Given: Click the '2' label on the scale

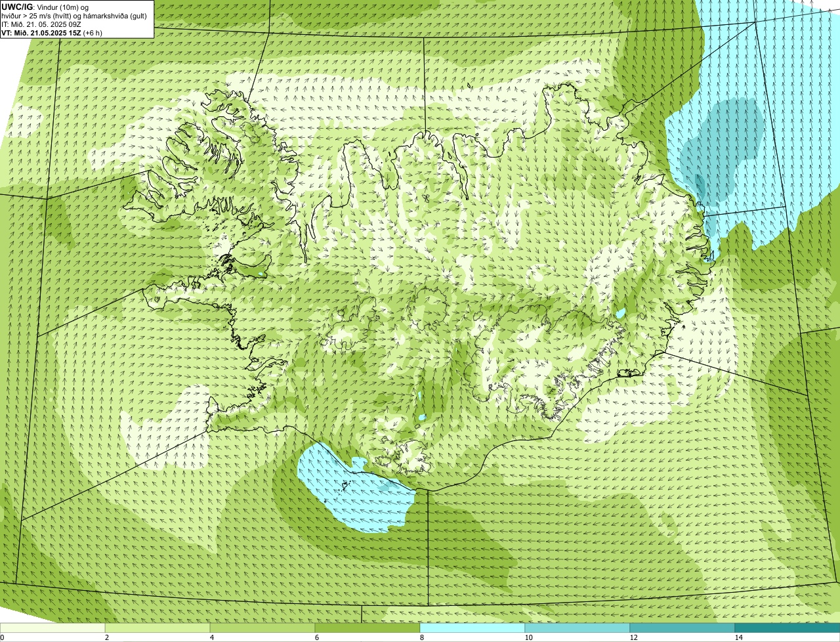Looking at the screenshot, I should click(106, 637).
